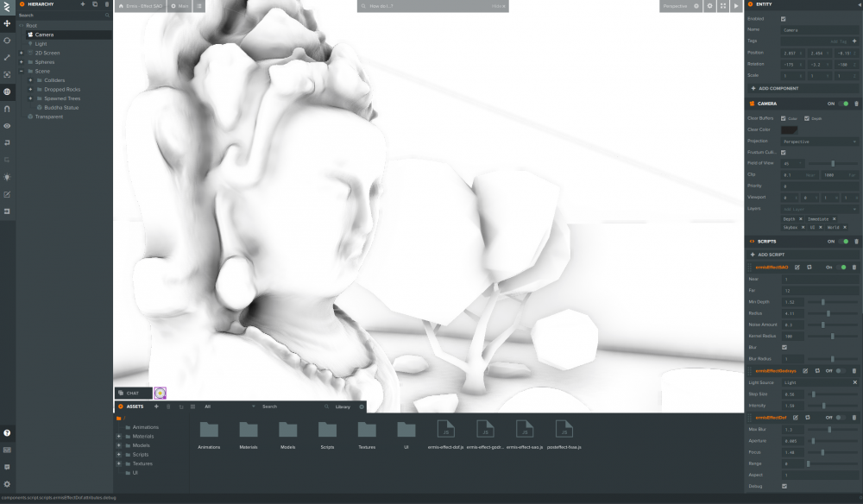Expand the Dropped Rocks entity
The height and width of the screenshot is (504, 863).
pyautogui.click(x=30, y=89)
